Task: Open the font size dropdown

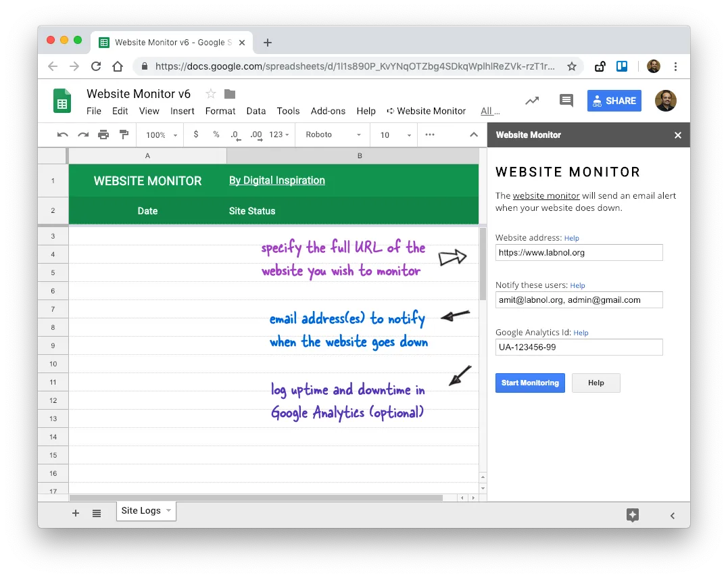Action: tap(392, 135)
